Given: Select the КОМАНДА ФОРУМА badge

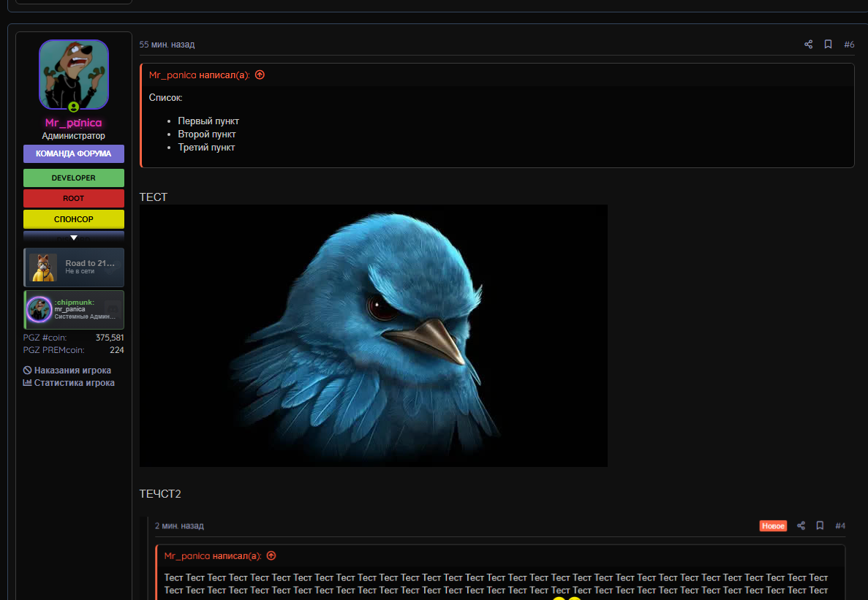Looking at the screenshot, I should click(73, 153).
